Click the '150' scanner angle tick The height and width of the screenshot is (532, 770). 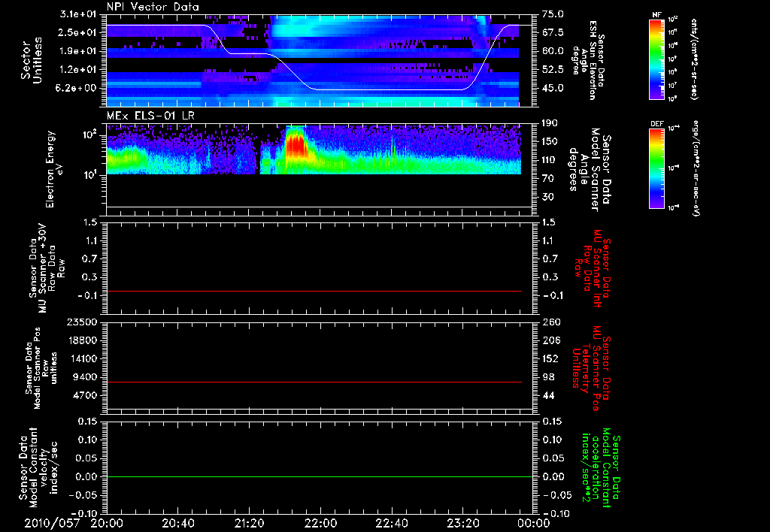(x=550, y=142)
